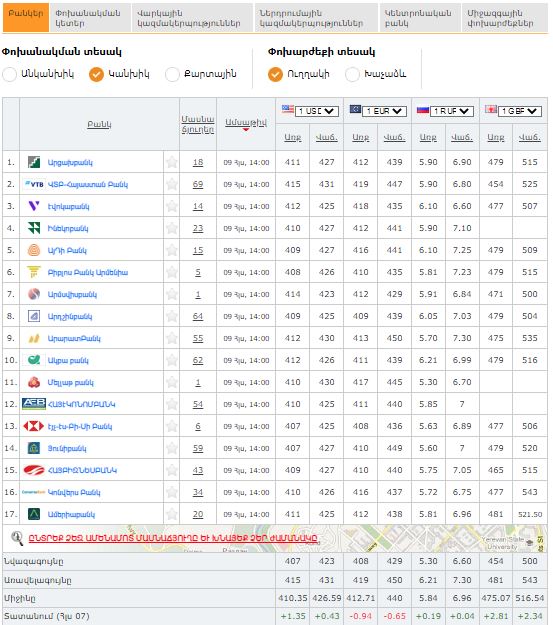Image resolution: width=553 pixels, height=625 pixels.
Task: Click the VTB bank logo icon
Action: (34, 184)
